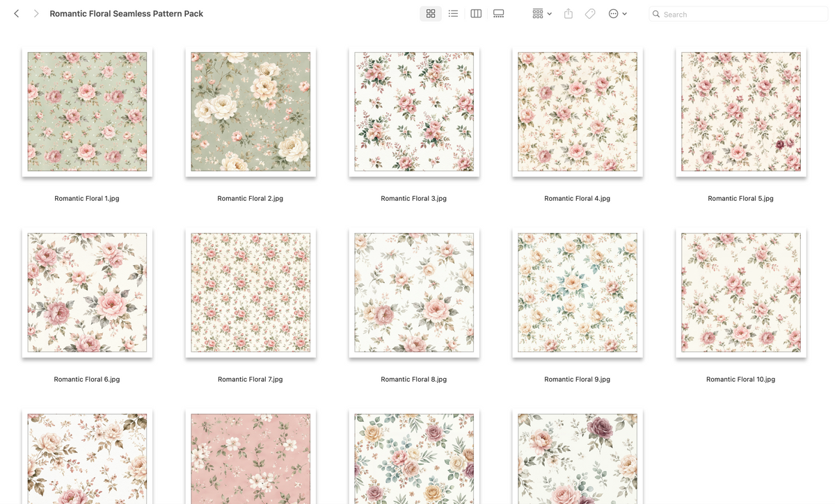Switch to list view
This screenshot has width=835, height=504.
click(x=453, y=14)
